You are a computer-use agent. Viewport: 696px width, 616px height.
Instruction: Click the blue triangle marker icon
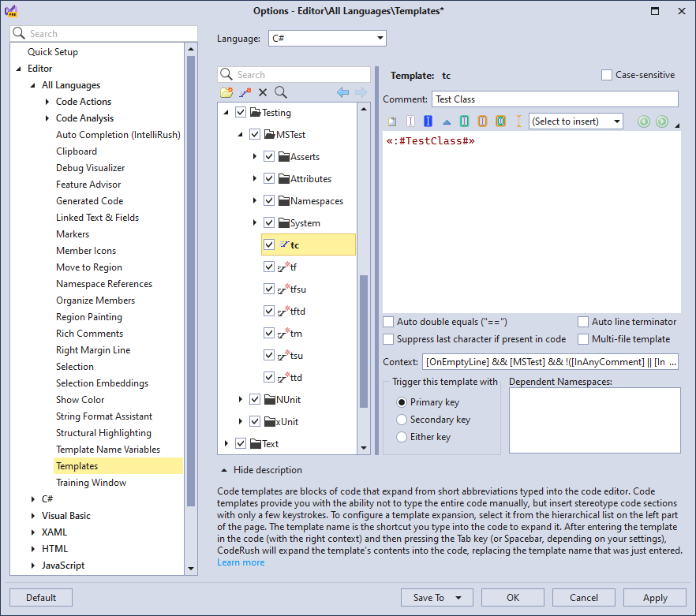coord(447,122)
